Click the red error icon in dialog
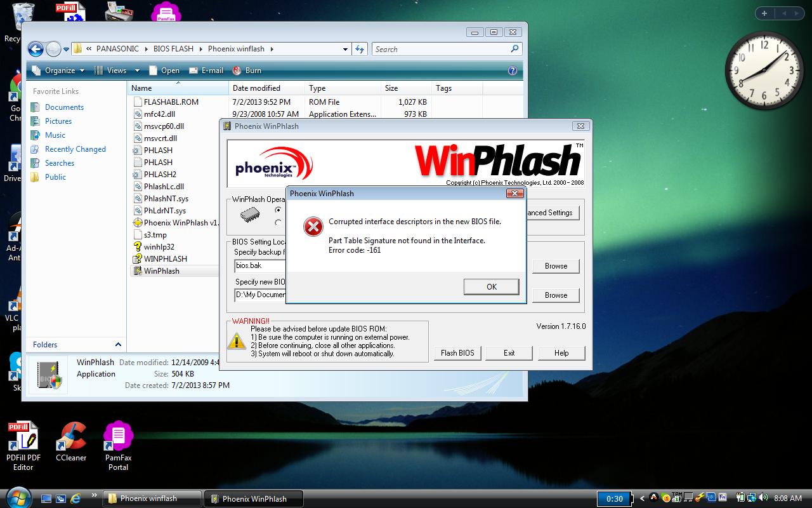 tap(313, 227)
